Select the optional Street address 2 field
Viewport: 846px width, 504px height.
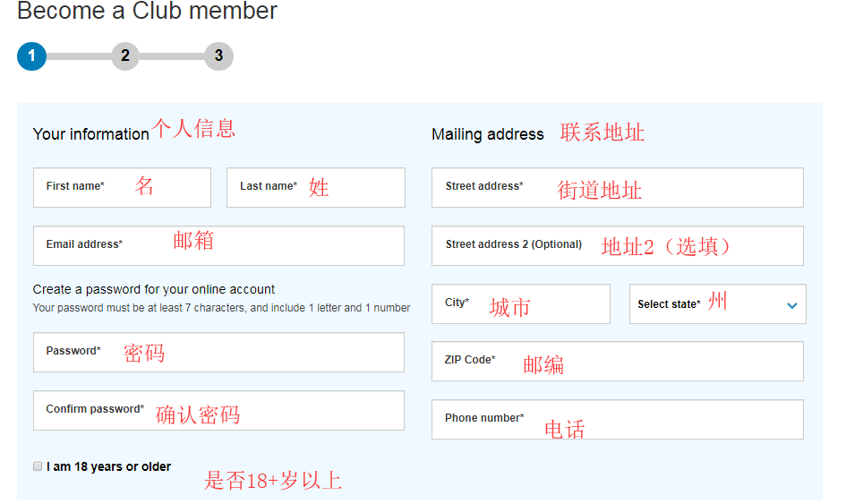(617, 245)
